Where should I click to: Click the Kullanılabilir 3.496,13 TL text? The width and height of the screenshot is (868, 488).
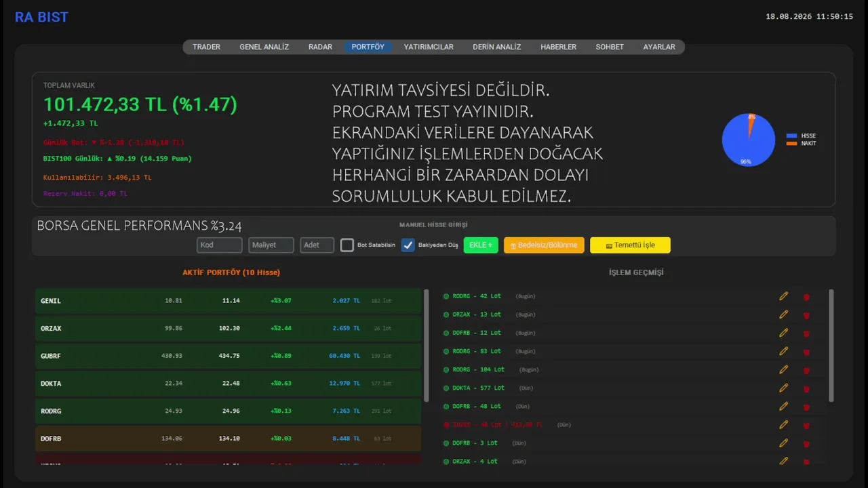97,178
